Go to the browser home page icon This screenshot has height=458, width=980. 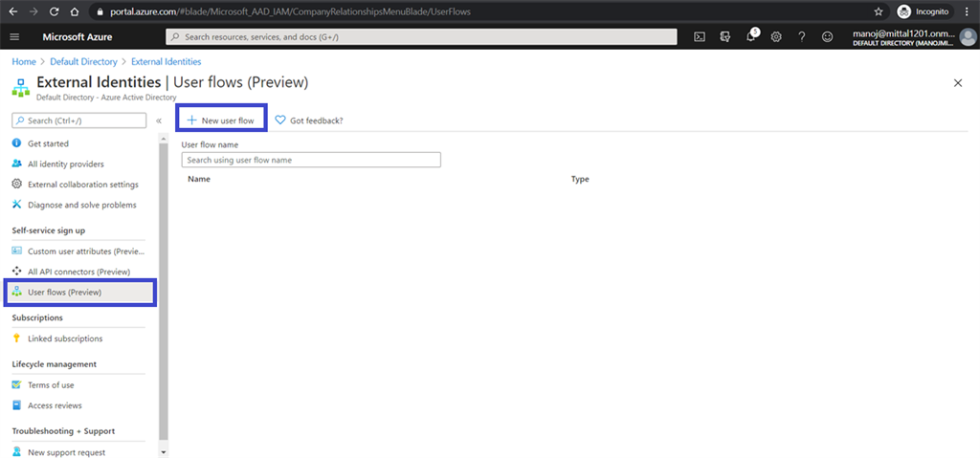pos(75,11)
